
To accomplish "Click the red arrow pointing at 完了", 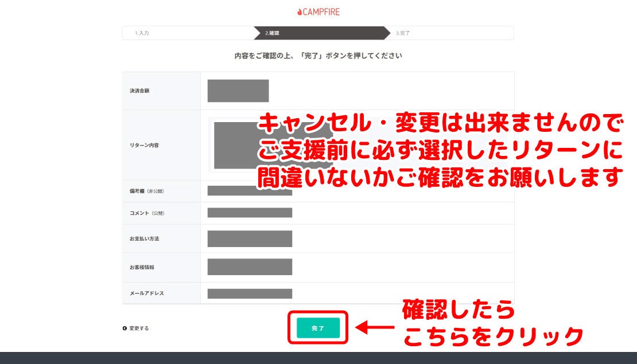I will pos(375,328).
